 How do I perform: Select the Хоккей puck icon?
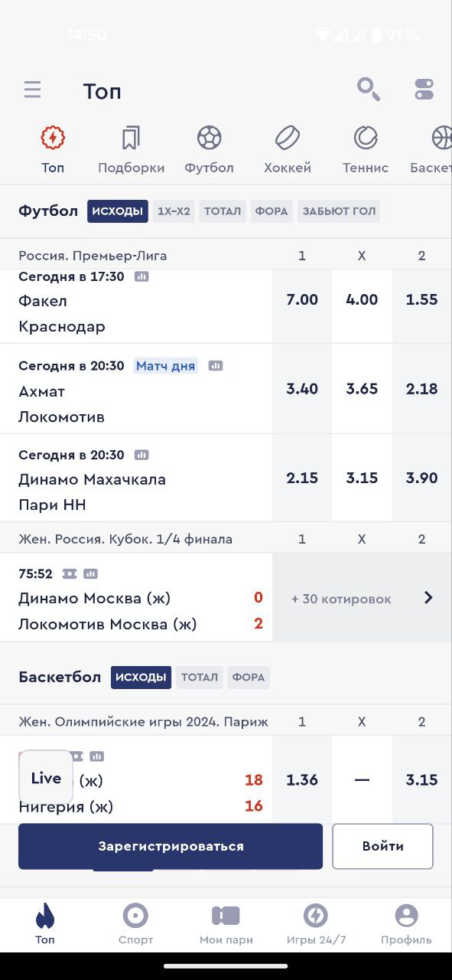[x=288, y=138]
